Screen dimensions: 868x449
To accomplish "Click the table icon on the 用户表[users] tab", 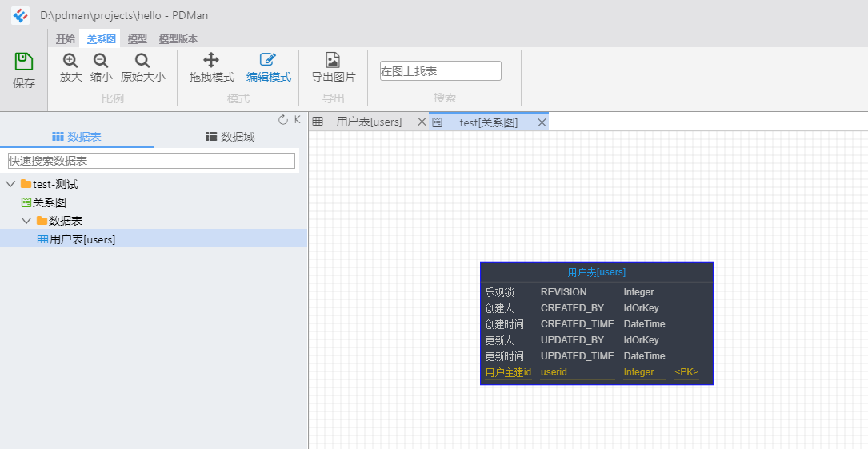I will (x=318, y=122).
